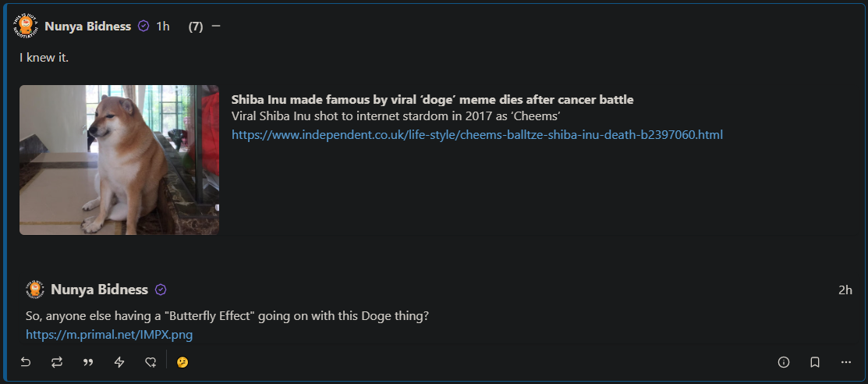
Task: Open post info via the circled i icon
Action: tap(783, 362)
